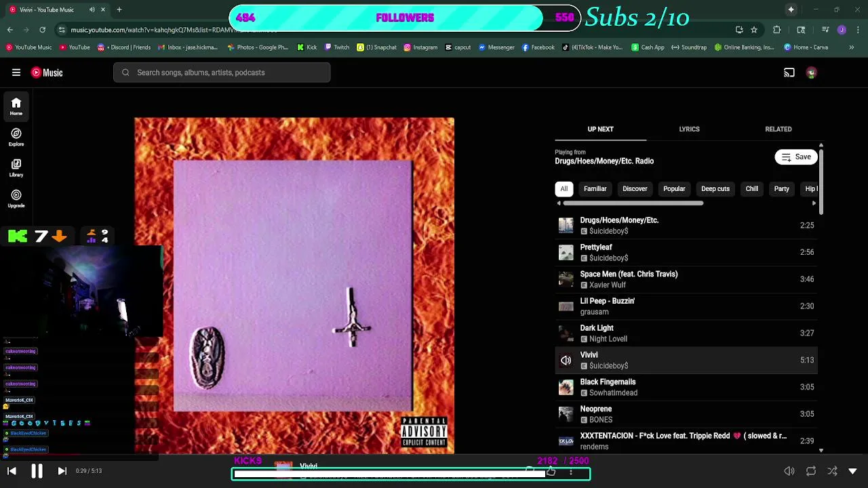
Task: Reload the page in the browser
Action: 42,30
